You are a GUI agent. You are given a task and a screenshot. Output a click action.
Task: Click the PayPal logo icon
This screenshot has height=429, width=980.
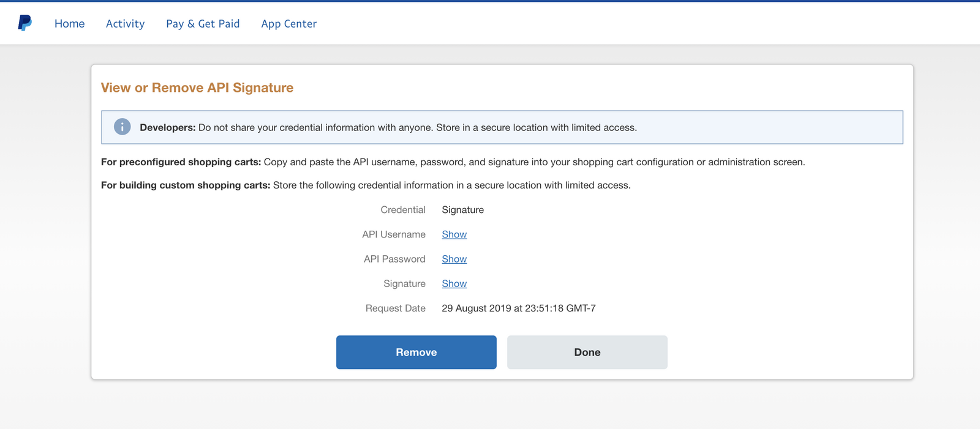point(24,23)
